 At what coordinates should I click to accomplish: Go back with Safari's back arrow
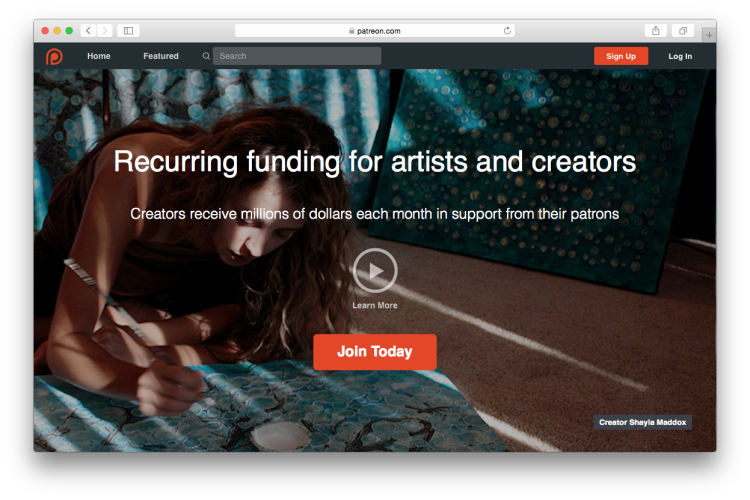coord(88,31)
